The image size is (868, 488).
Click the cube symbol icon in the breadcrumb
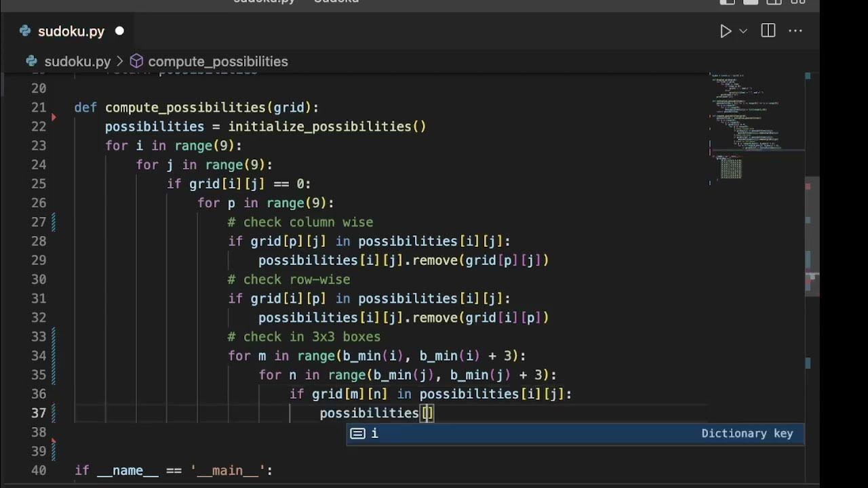136,62
